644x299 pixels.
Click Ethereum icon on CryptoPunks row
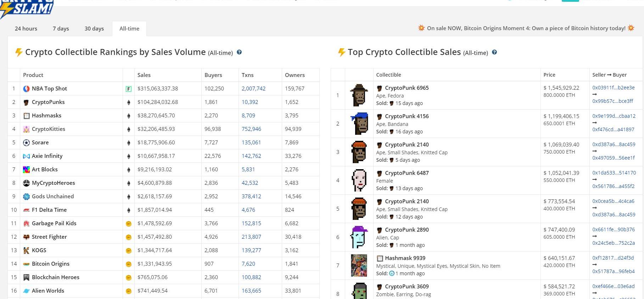(128, 103)
